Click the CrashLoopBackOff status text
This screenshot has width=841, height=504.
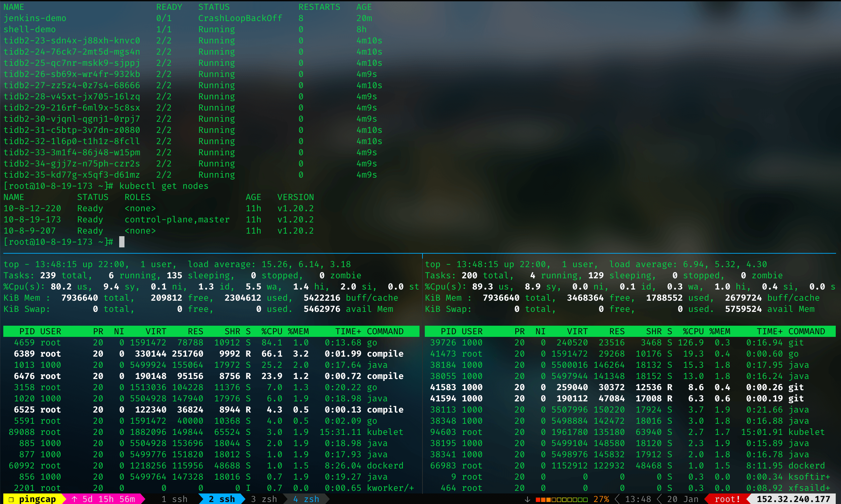pos(240,18)
